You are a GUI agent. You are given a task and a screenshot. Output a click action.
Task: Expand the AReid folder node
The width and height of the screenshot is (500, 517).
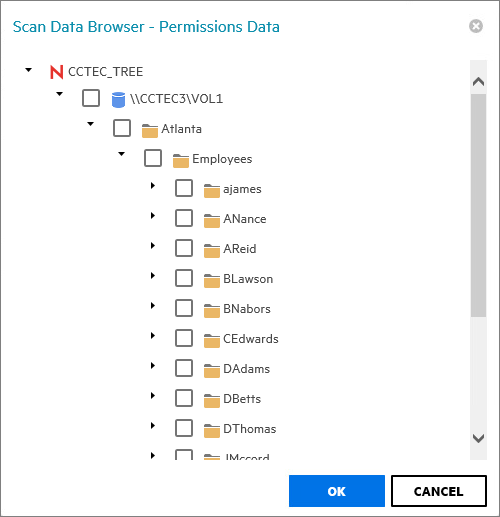point(153,246)
